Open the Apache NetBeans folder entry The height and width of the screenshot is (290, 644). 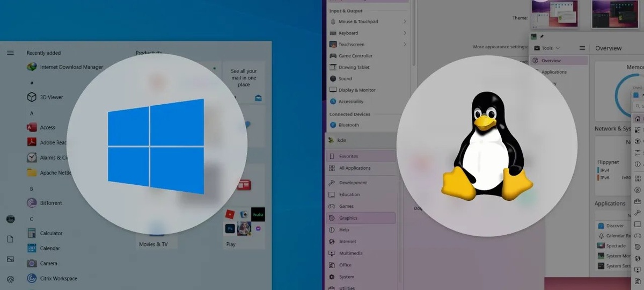(x=49, y=172)
